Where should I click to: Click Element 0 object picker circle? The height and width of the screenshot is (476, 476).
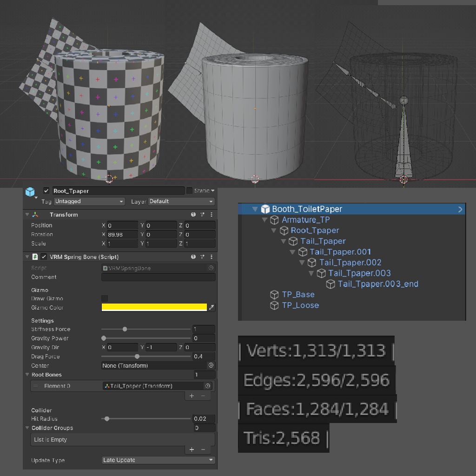tap(208, 386)
